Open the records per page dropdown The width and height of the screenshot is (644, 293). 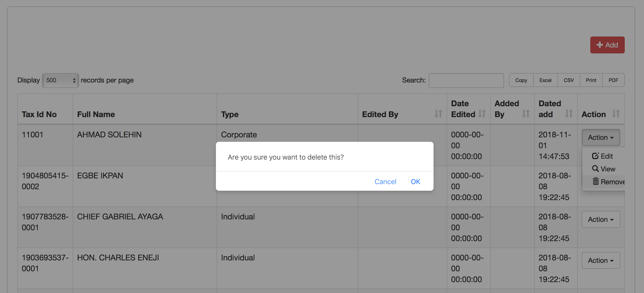(61, 80)
